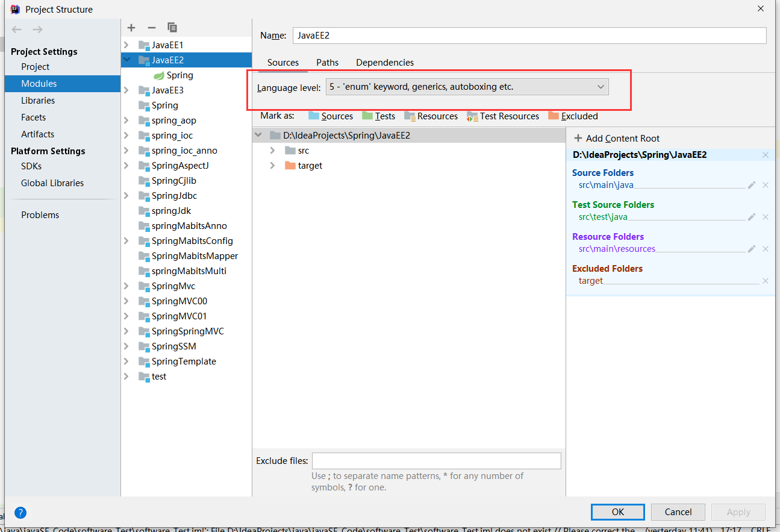Remove target from excluded folders
Screen dimensions: 780x532
[x=766, y=281]
